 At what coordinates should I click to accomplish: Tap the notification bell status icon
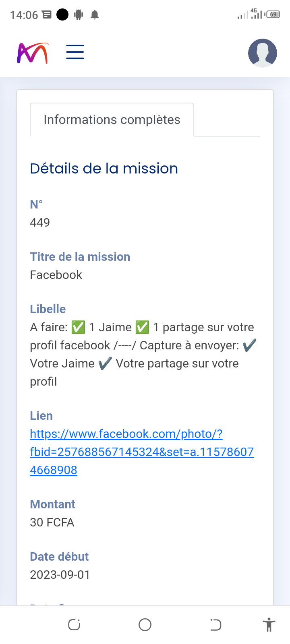point(95,15)
